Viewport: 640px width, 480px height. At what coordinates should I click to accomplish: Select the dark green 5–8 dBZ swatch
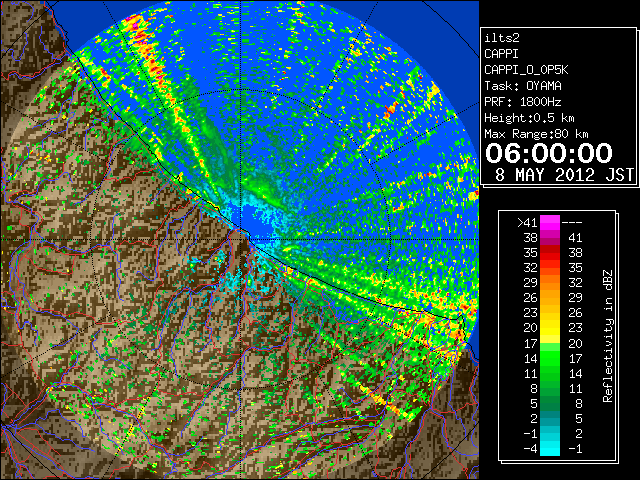[x=550, y=403]
